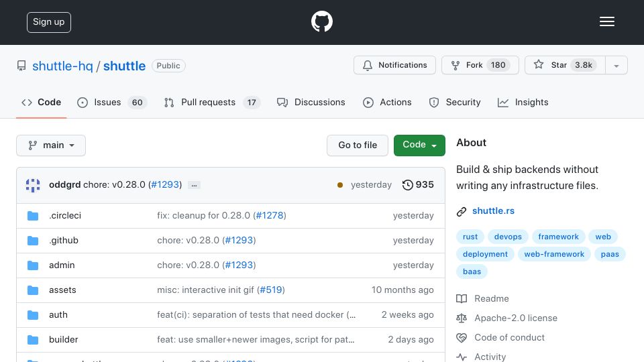Switch to the Discussions tab

tap(311, 102)
